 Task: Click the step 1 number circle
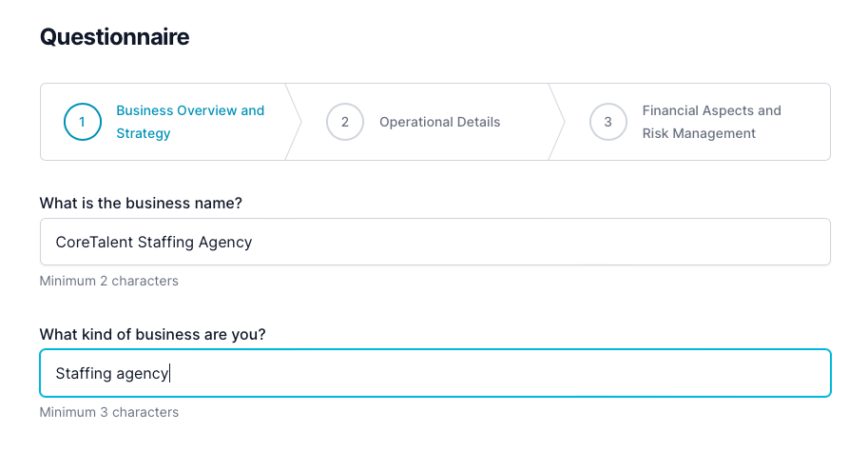(82, 122)
